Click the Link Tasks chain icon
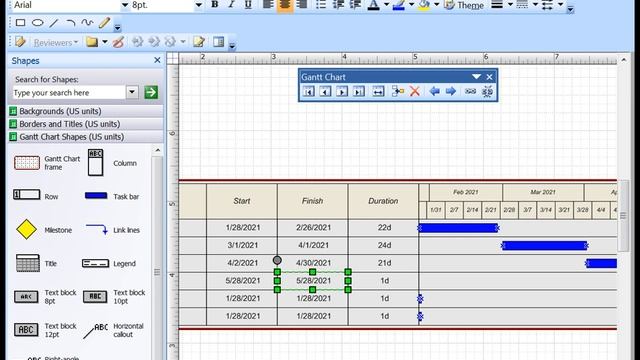This screenshot has width=640, height=360. (x=470, y=91)
